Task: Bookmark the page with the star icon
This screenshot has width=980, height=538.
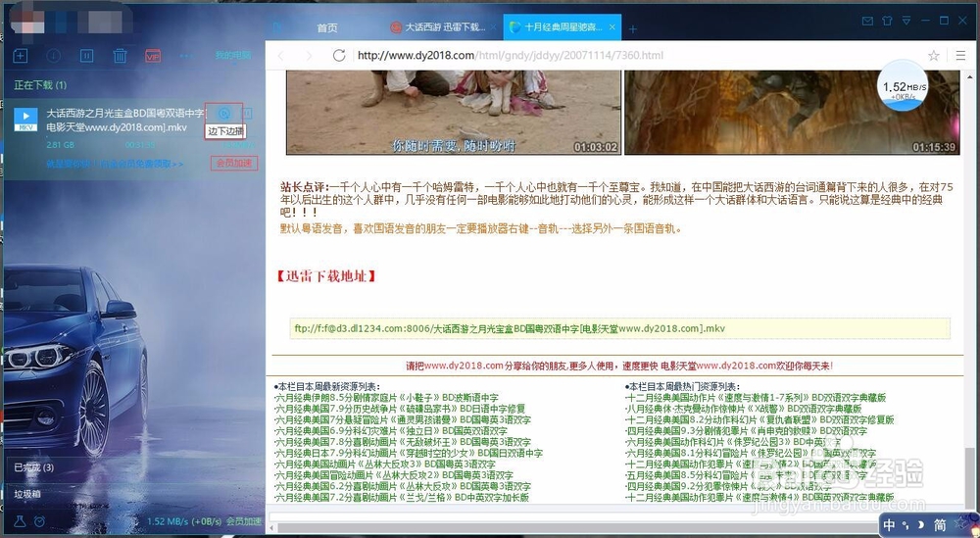Action: pyautogui.click(x=934, y=56)
